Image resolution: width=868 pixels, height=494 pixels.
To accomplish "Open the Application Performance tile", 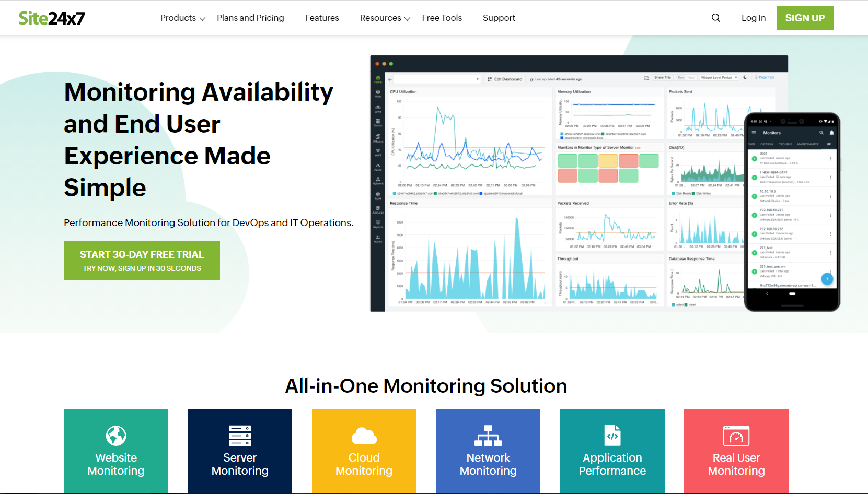I will click(612, 451).
